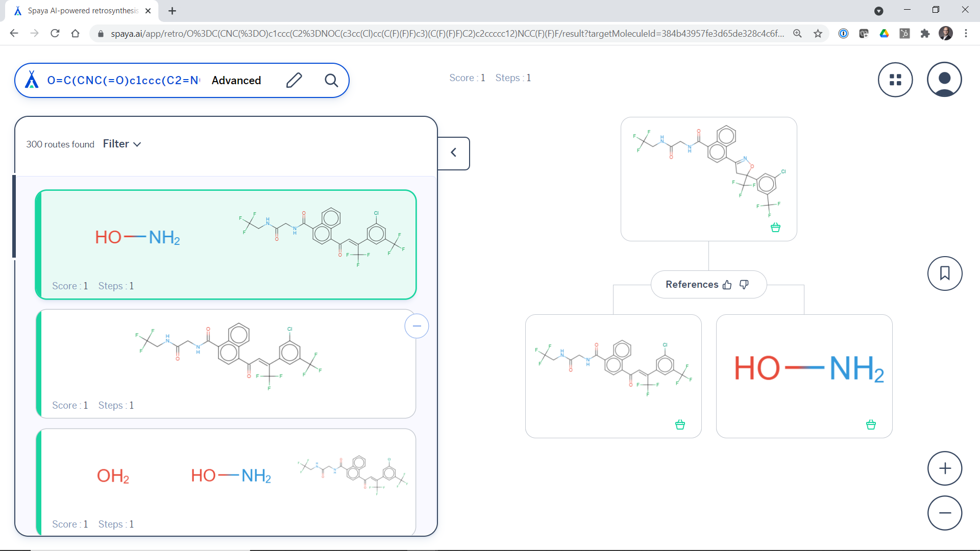Screen dimensions: 980x551
Task: Click thumbs down next to References
Action: coord(744,284)
